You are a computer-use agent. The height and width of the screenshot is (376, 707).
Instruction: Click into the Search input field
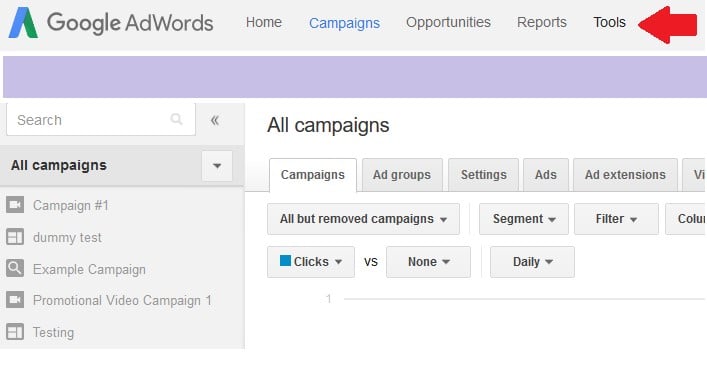click(101, 119)
